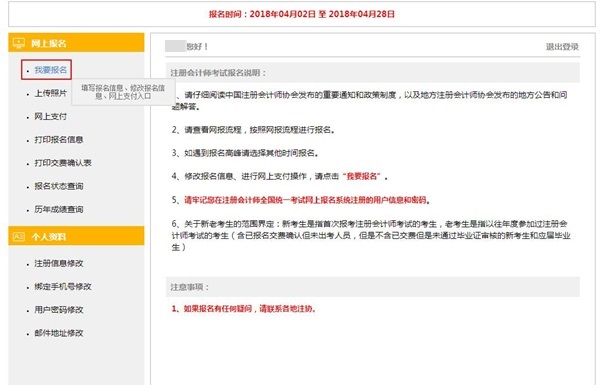Click the 报名时间 date banner at top

pos(302,14)
